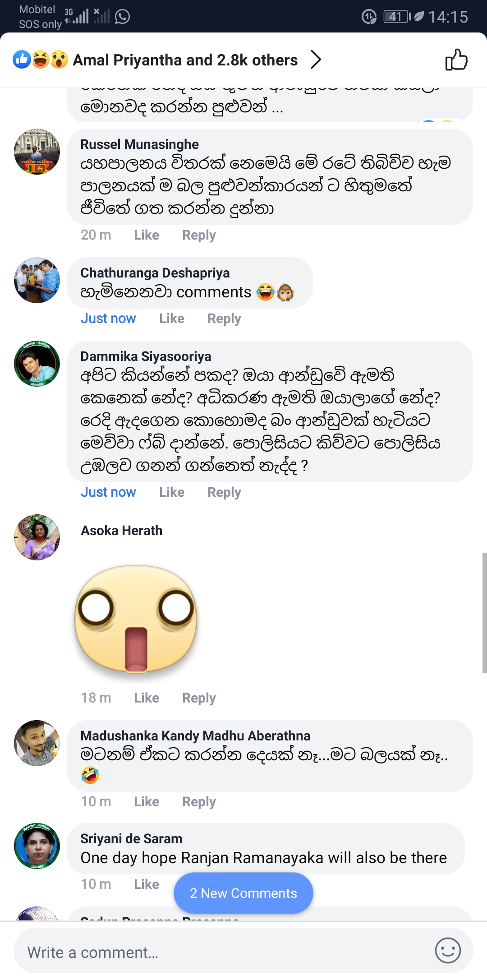The image size is (487, 980).
Task: Like Chathuranga Deshapriya's comment
Action: [x=172, y=319]
